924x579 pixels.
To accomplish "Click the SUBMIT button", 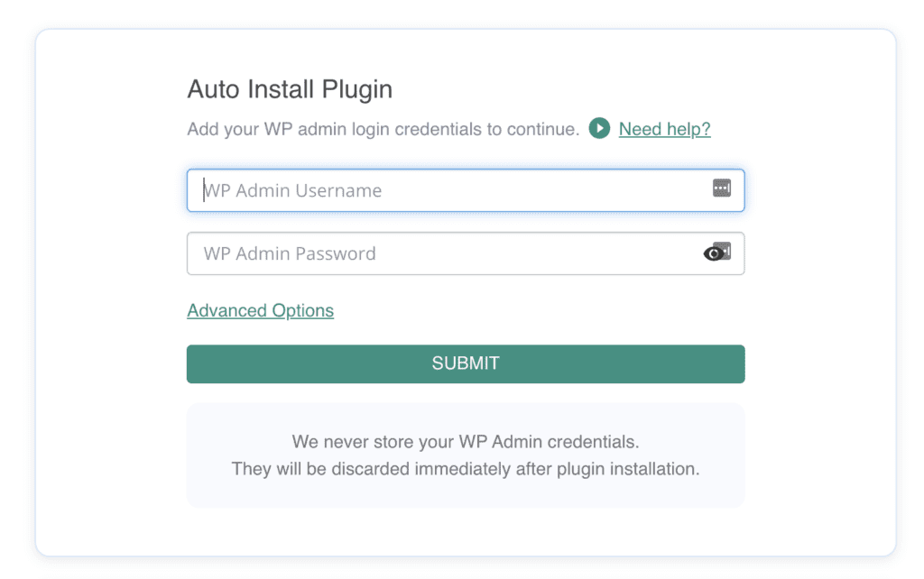I will pos(466,364).
